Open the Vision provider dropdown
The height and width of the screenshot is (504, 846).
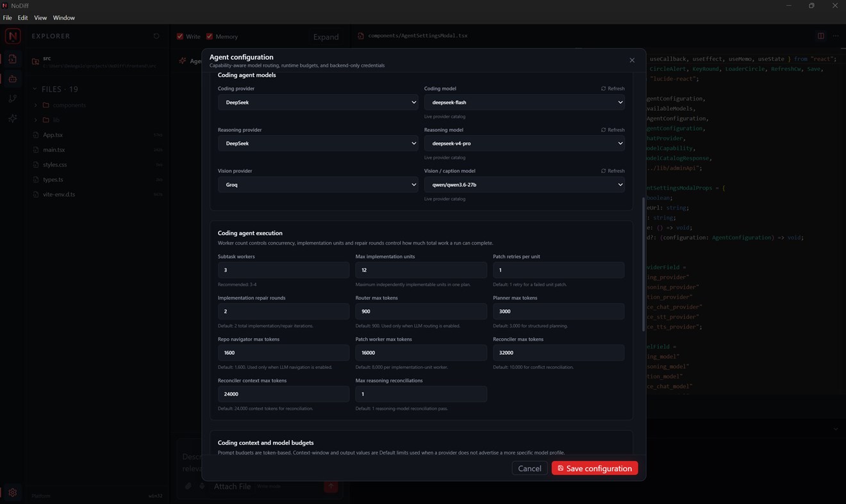(x=318, y=184)
